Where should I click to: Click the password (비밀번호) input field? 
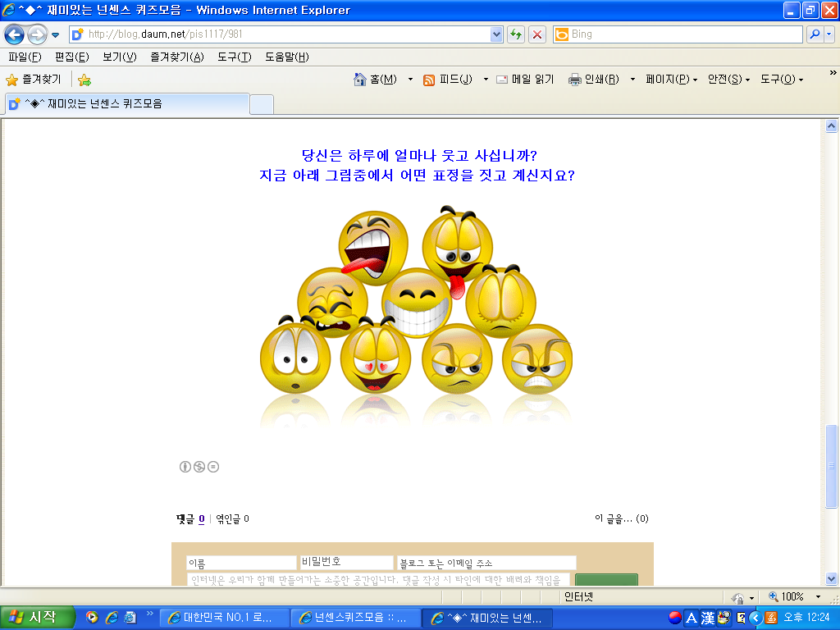coord(346,563)
